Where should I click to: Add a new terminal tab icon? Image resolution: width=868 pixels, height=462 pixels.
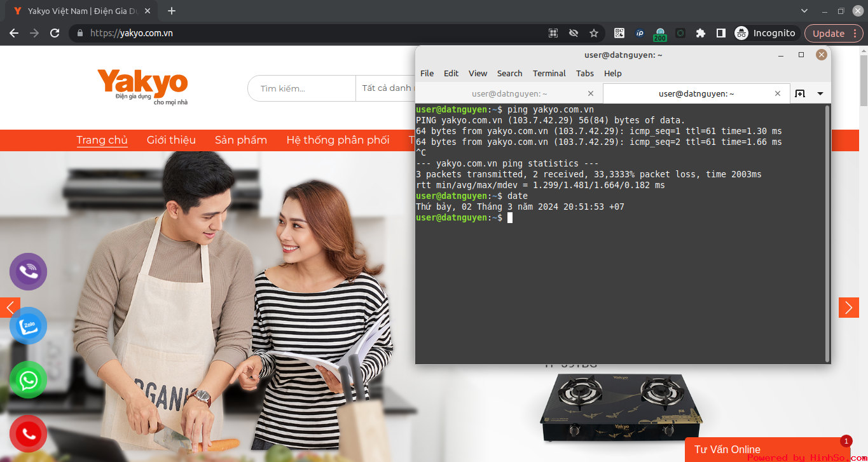[800, 93]
